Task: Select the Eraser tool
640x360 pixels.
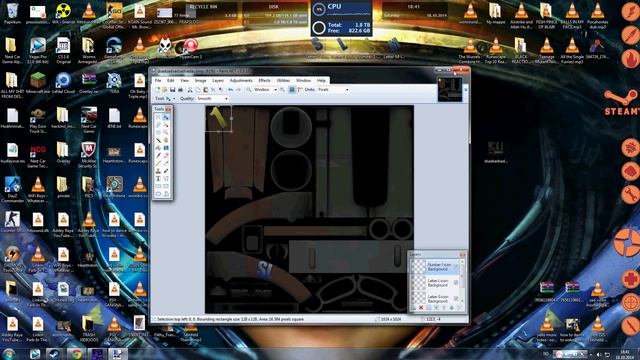Action: tap(166, 155)
